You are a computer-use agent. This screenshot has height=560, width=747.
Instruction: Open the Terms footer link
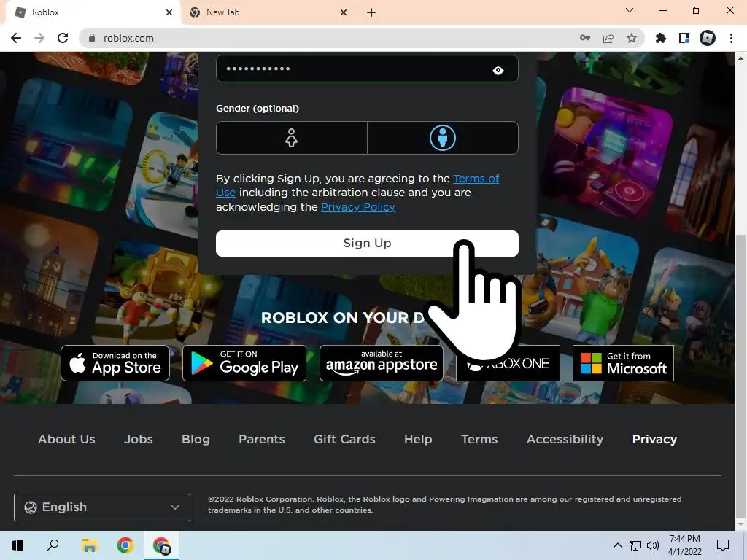click(479, 439)
